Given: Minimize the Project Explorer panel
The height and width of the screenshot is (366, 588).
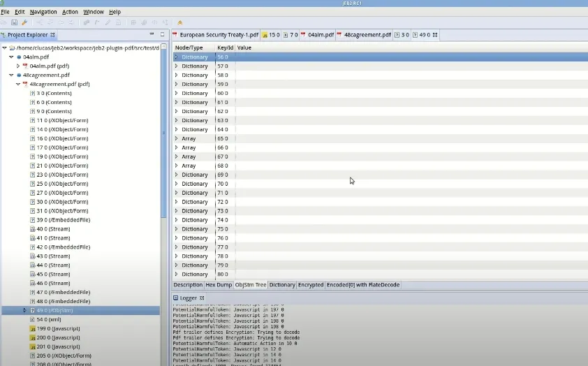Looking at the screenshot, I should point(152,34).
